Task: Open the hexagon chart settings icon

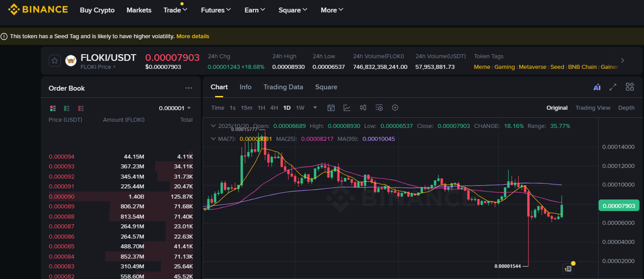Action: (395, 108)
